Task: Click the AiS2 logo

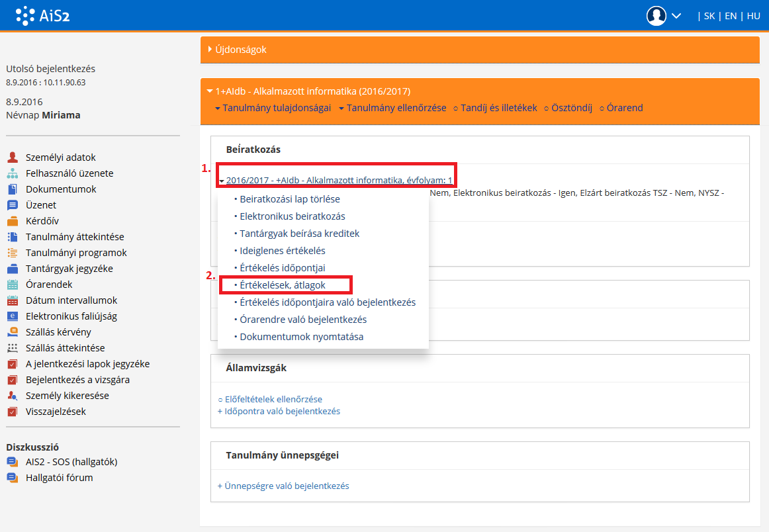Action: pos(42,15)
